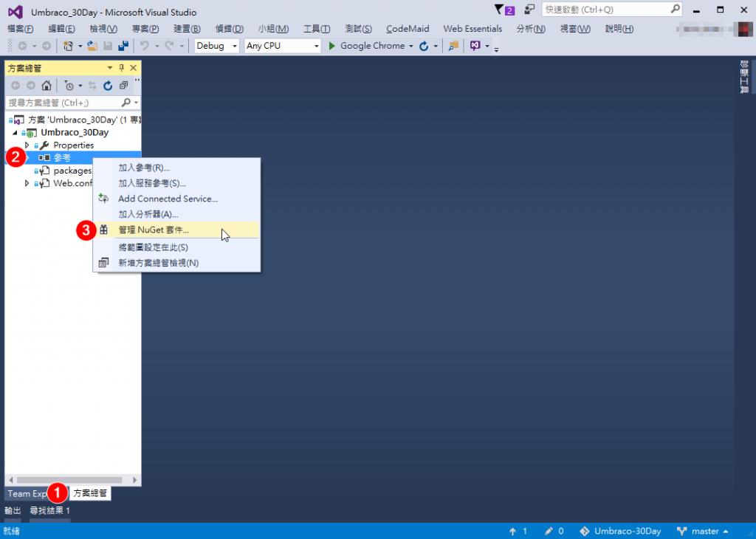
Task: Expand the Properties node
Action: pyautogui.click(x=27, y=145)
